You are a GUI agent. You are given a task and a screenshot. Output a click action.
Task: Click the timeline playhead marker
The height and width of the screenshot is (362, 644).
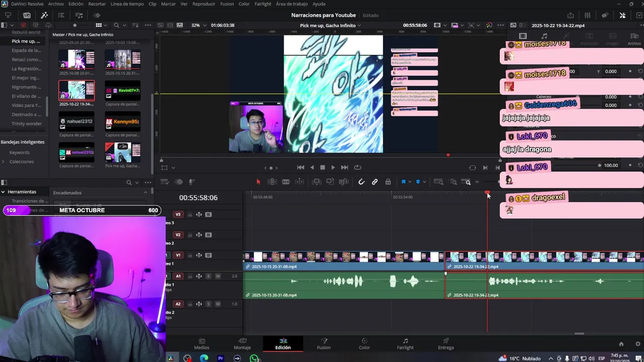pos(487,193)
